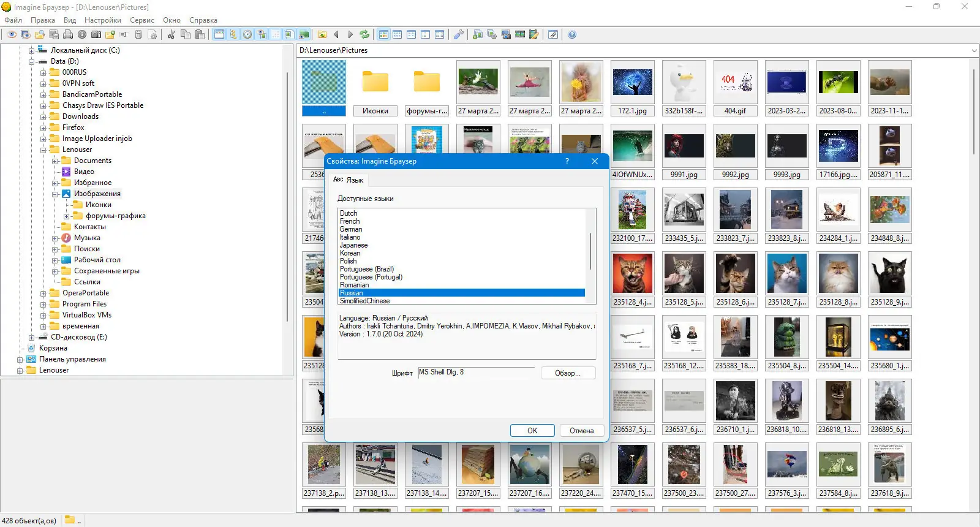
Task: Expand the Downloads folder node
Action: click(x=43, y=117)
